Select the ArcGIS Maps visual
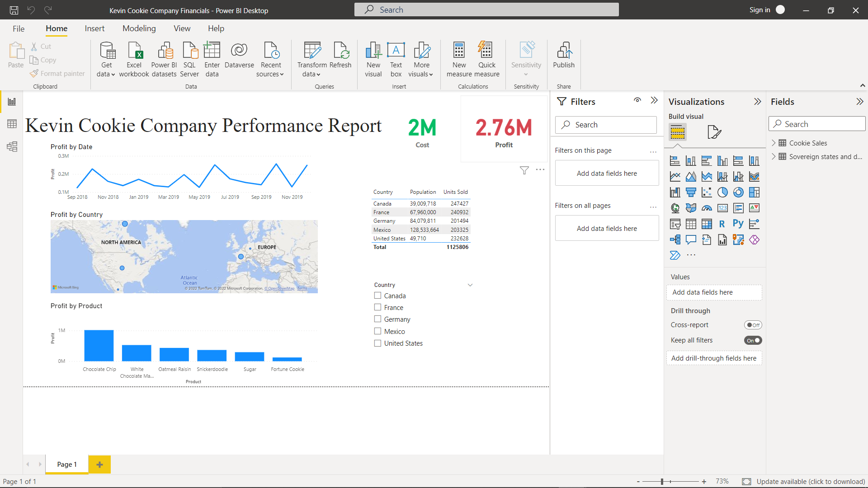Screen dimensions: 868x488 pyautogui.click(x=738, y=240)
